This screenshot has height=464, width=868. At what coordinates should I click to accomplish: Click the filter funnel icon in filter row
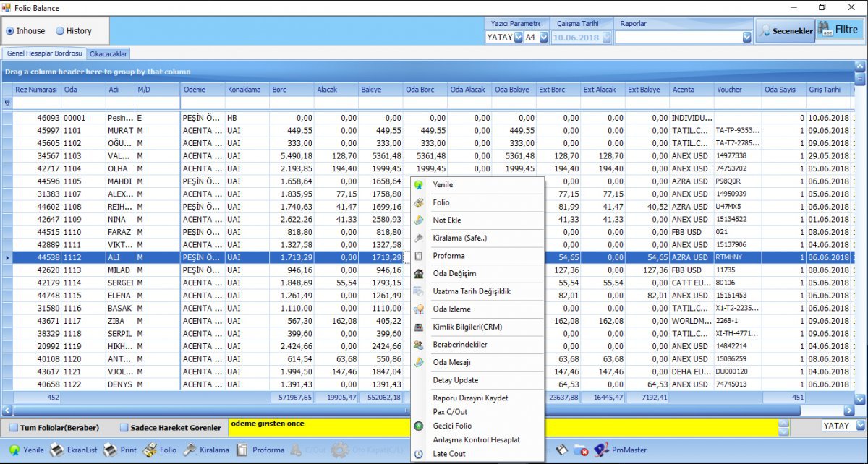click(8, 103)
